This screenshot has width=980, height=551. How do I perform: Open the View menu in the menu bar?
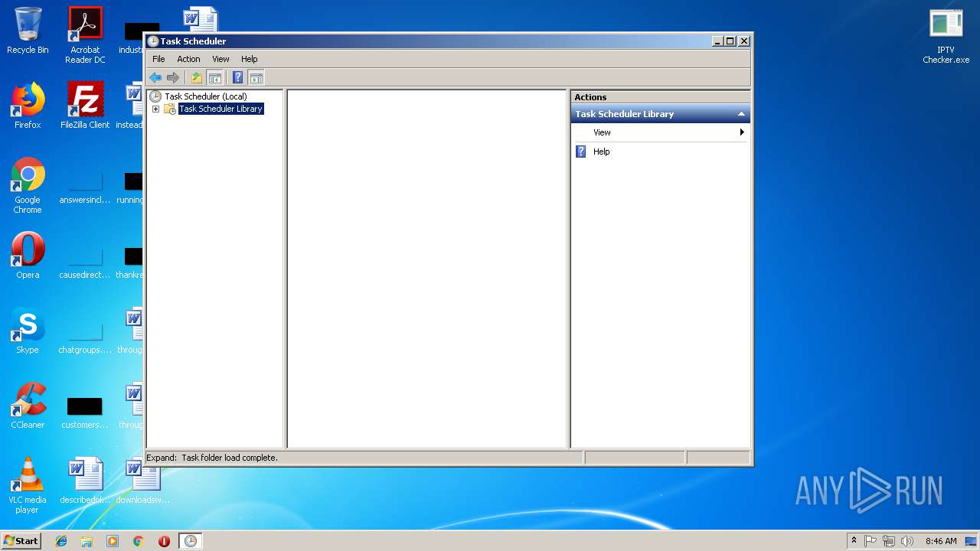220,59
